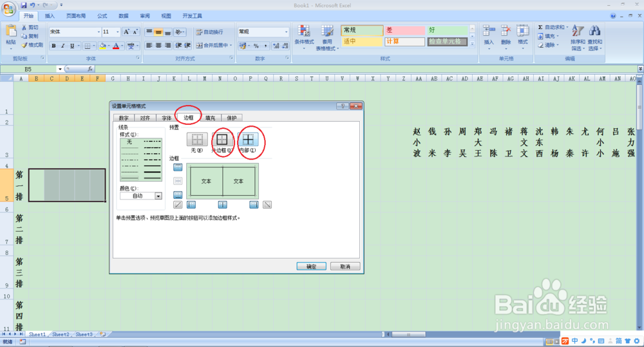Activate 格式刷 format painter
The image size is (644, 347).
point(32,45)
